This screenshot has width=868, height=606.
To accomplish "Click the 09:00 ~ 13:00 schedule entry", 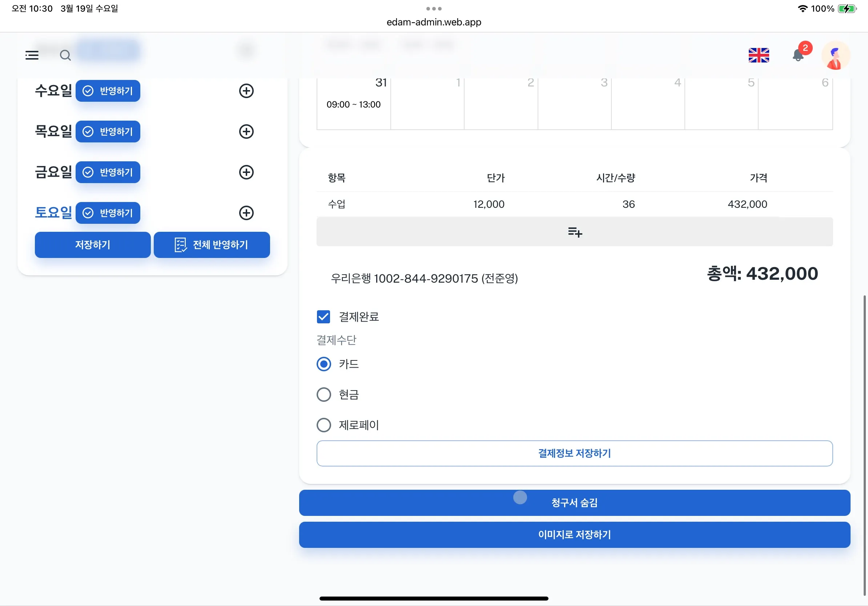I will click(x=353, y=105).
